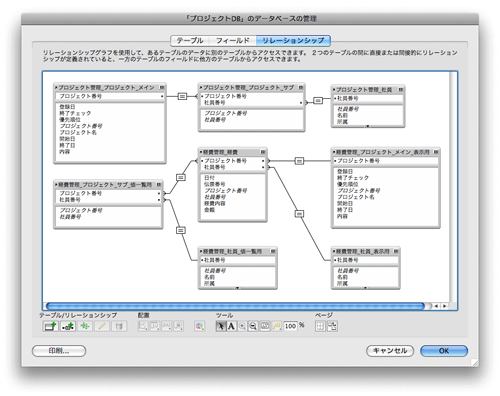The image size is (500, 396).
Task: Select 伝票番号 field in 経費管理_経費 table
Action: click(214, 184)
